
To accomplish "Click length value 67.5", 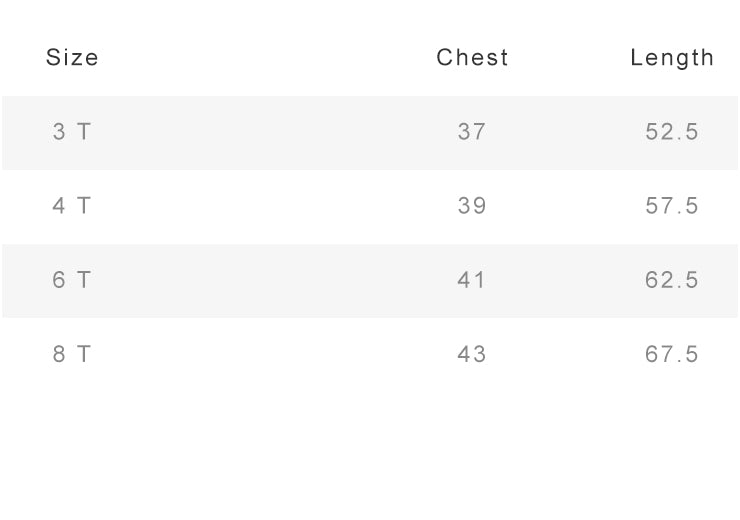I will (x=672, y=354).
